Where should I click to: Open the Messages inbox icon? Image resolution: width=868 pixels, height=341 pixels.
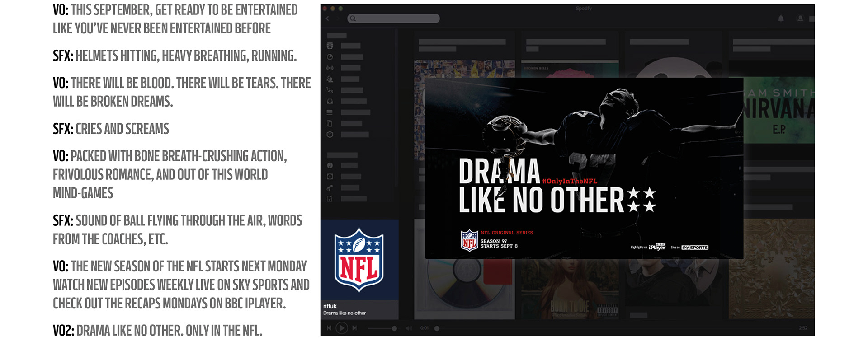coord(330,101)
